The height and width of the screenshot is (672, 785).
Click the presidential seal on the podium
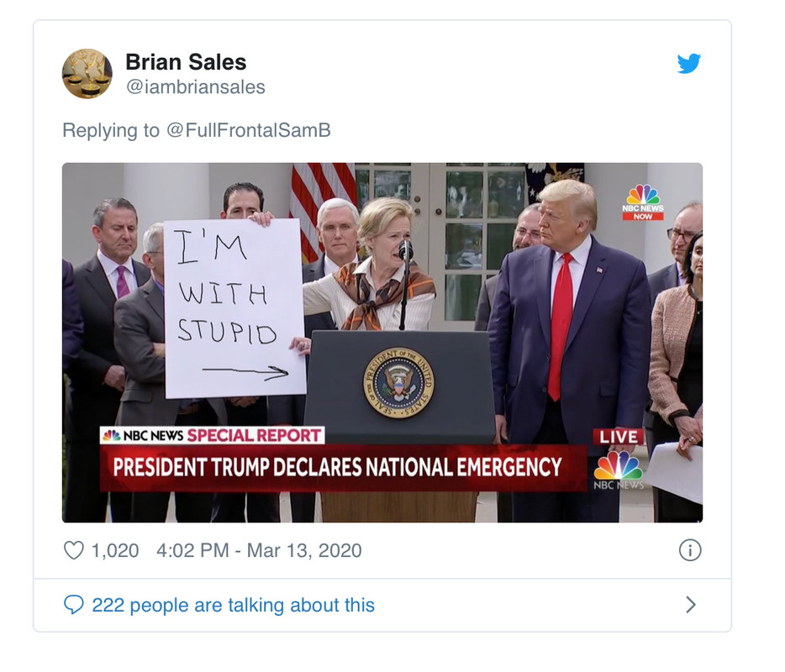click(398, 384)
